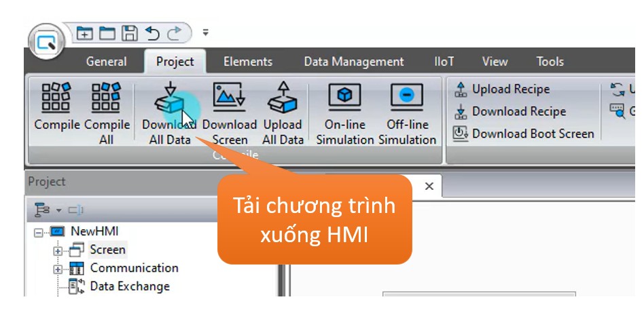644x329 pixels.
Task: Close the open document tab
Action: coord(429,187)
